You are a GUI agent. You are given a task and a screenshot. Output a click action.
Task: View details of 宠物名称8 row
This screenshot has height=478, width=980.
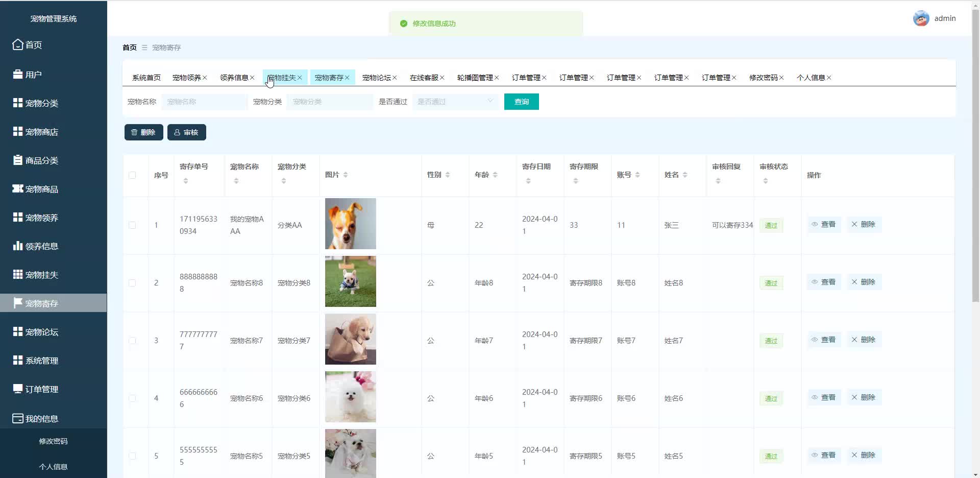pos(824,282)
